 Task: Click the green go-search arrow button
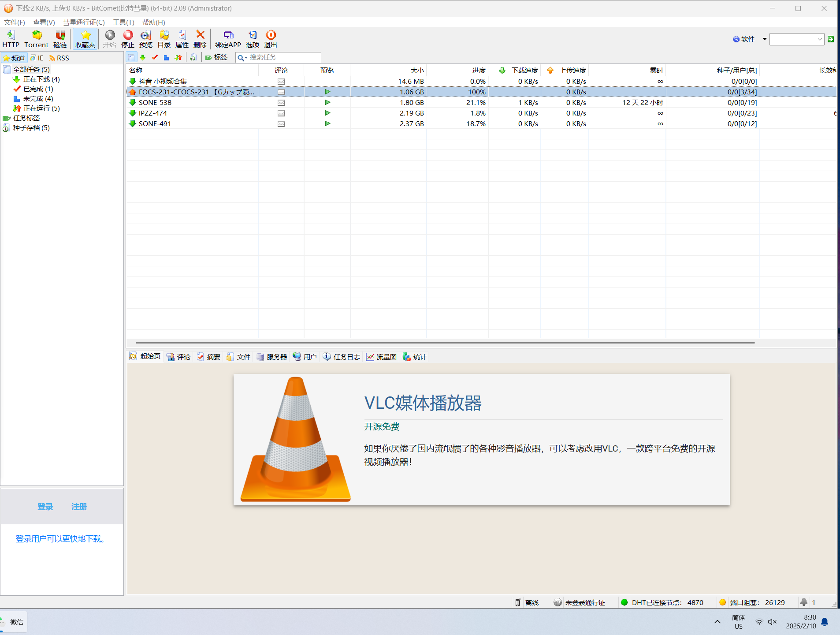coord(831,39)
